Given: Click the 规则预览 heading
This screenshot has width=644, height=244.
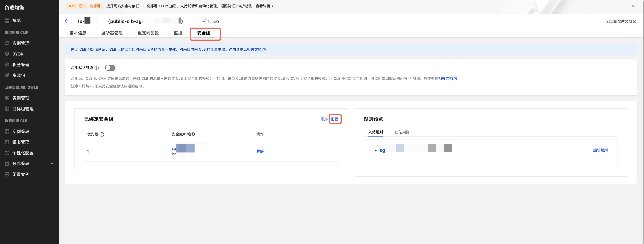Looking at the screenshot, I should 373,119.
